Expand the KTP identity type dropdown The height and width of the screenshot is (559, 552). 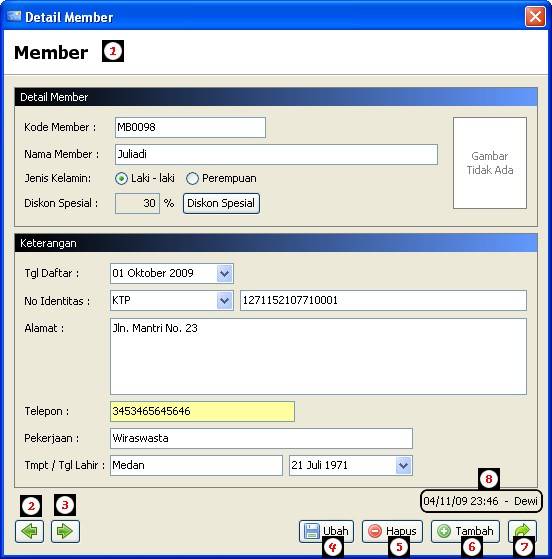coord(224,301)
